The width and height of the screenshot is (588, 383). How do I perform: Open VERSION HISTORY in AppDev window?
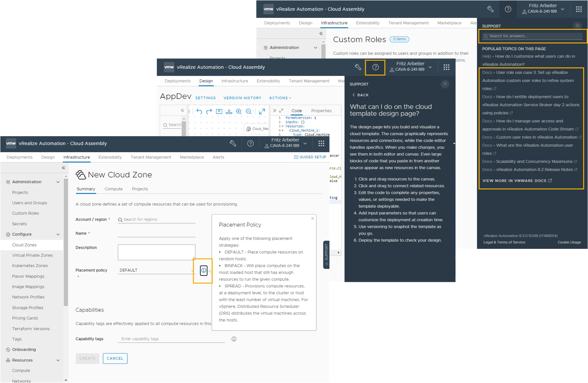coord(242,98)
